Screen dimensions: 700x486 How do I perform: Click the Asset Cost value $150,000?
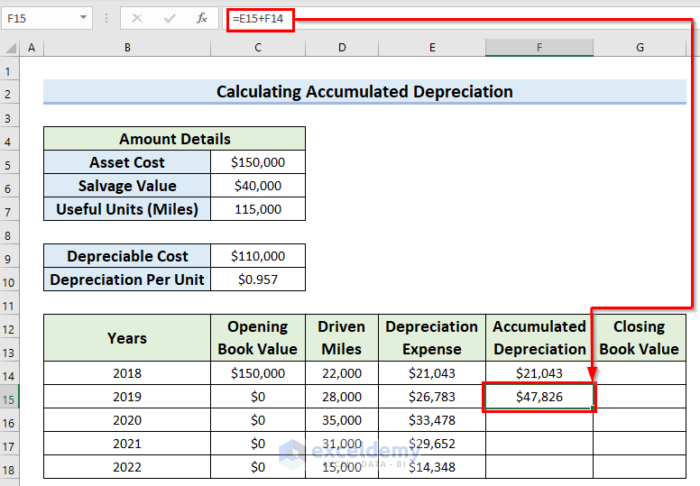point(258,162)
